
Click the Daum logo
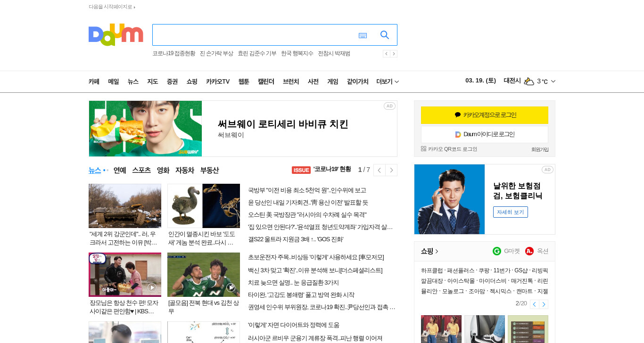click(x=116, y=34)
